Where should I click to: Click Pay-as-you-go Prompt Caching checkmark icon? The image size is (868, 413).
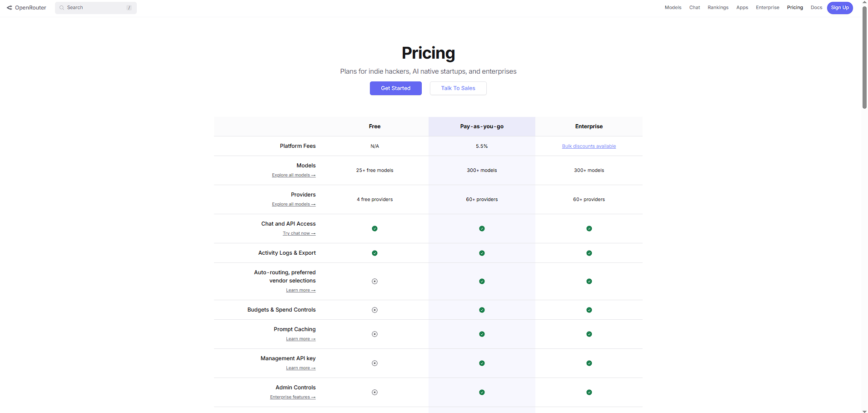(x=482, y=334)
